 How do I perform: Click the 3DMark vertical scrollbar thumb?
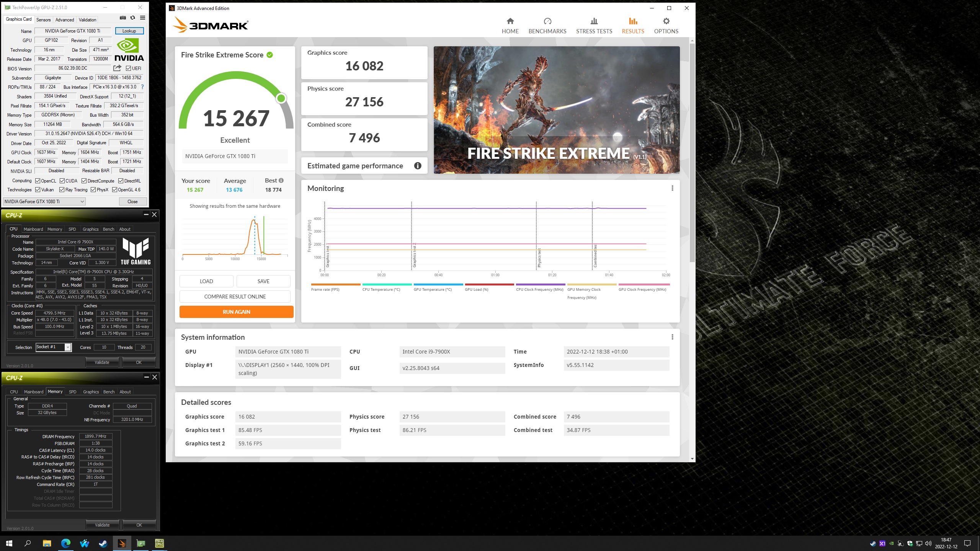pyautogui.click(x=692, y=153)
